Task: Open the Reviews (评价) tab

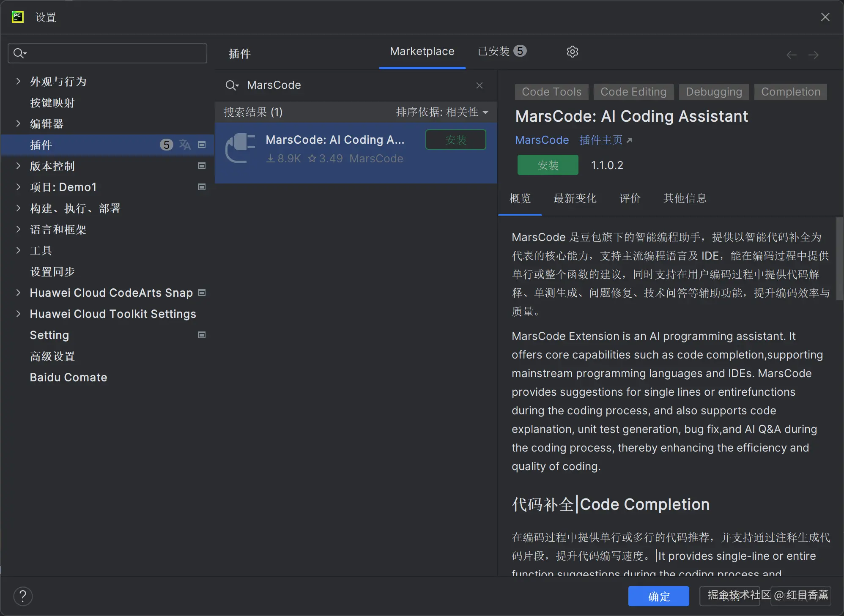Action: pos(630,198)
